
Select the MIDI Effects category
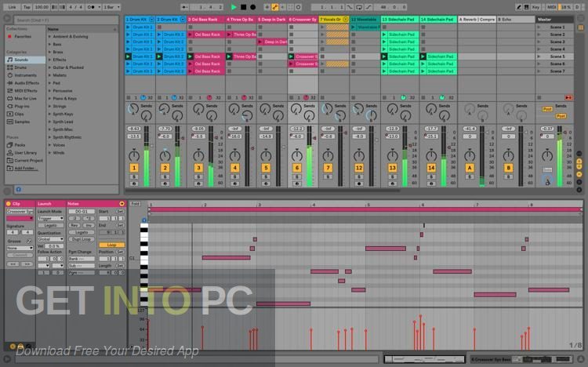[x=26, y=91]
